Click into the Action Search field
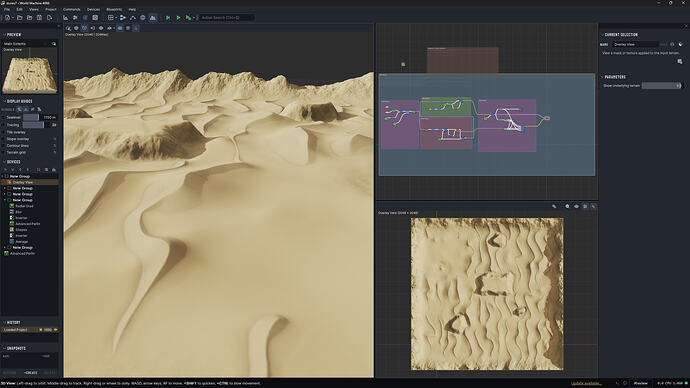This screenshot has height=388, width=690. click(x=227, y=18)
